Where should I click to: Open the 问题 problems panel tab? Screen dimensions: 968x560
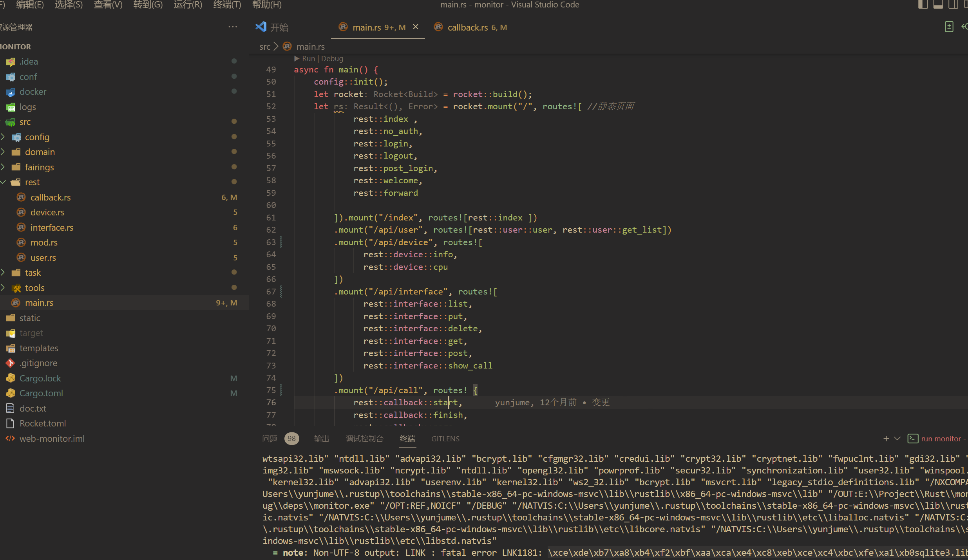270,439
